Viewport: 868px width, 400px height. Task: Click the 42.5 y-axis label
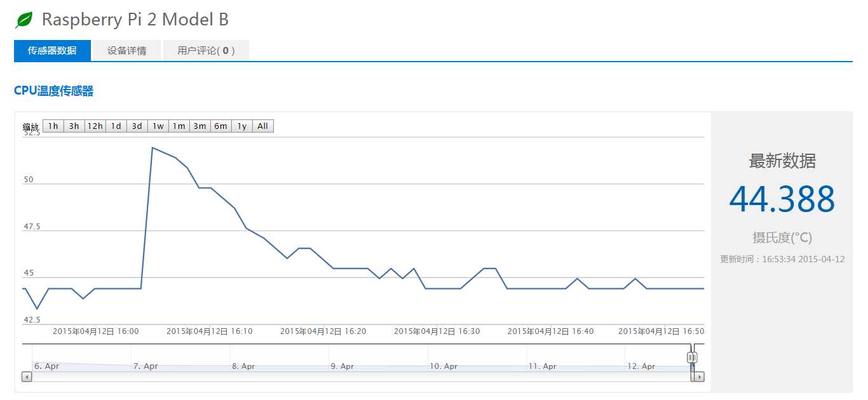click(32, 320)
